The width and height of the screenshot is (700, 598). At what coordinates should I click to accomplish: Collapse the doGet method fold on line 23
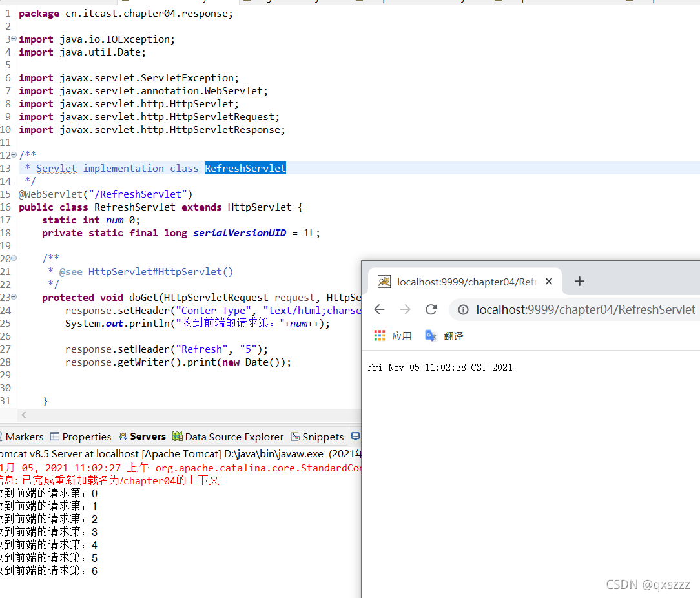click(14, 297)
